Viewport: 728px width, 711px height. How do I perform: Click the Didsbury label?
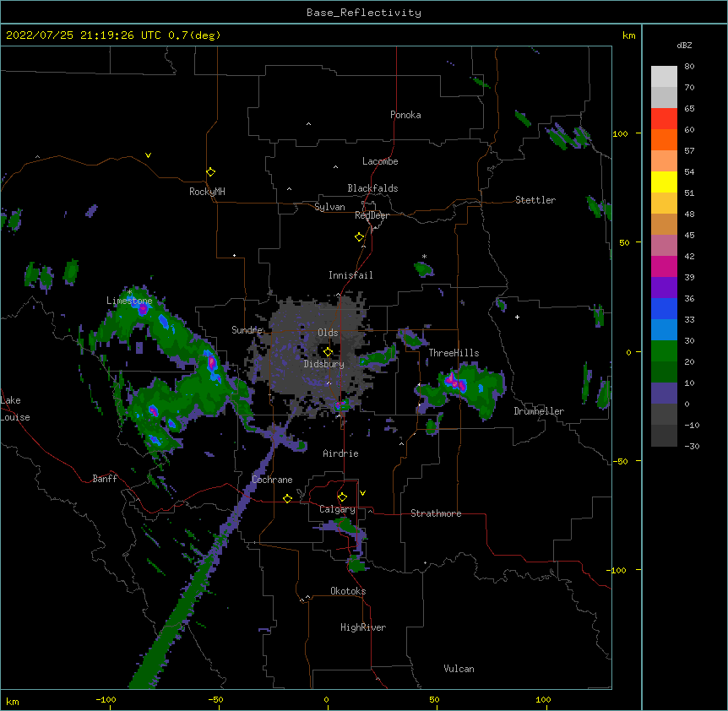point(324,364)
